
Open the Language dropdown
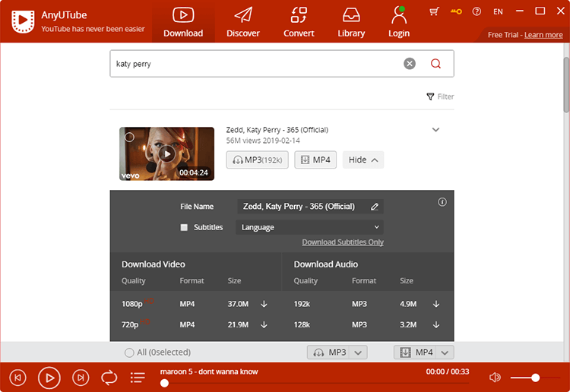click(x=309, y=227)
